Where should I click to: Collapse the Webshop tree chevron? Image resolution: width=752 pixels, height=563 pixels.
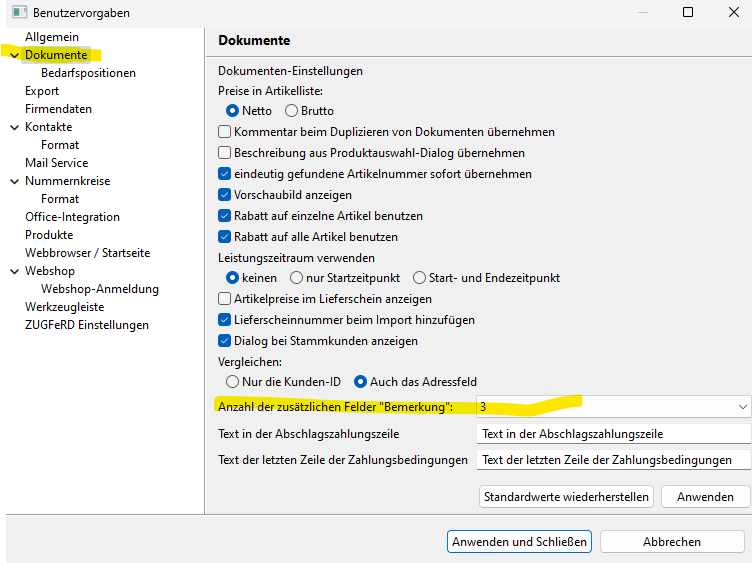pos(14,271)
